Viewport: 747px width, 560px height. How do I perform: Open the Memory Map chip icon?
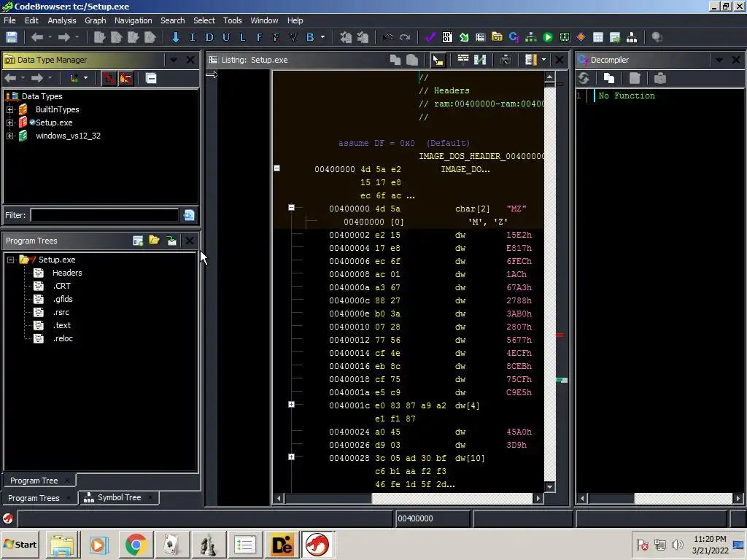[x=565, y=37]
